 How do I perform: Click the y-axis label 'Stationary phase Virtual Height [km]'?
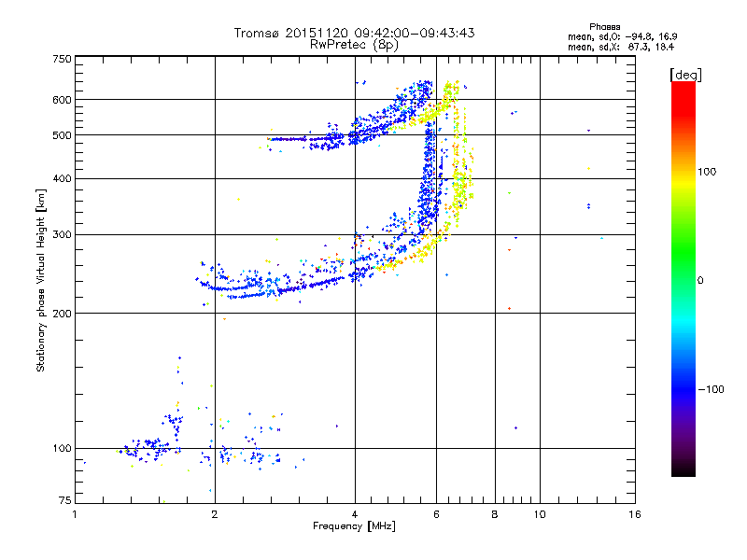[40, 280]
